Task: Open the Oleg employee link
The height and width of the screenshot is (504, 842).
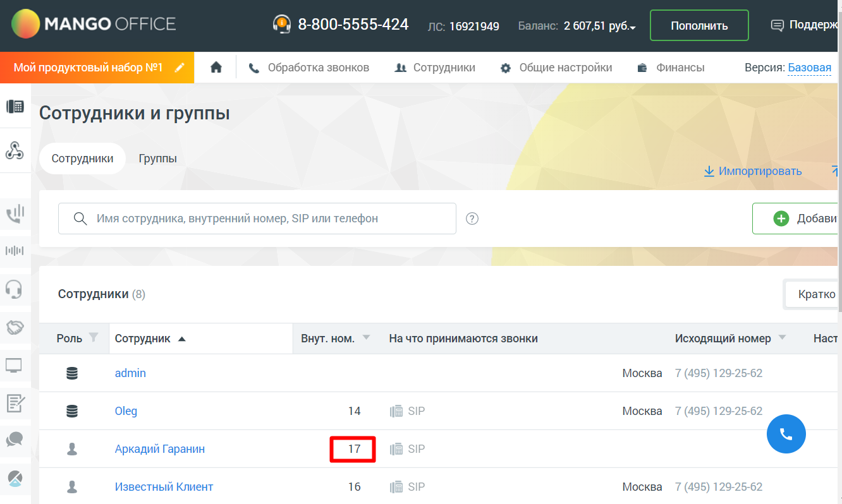Action: tap(126, 411)
